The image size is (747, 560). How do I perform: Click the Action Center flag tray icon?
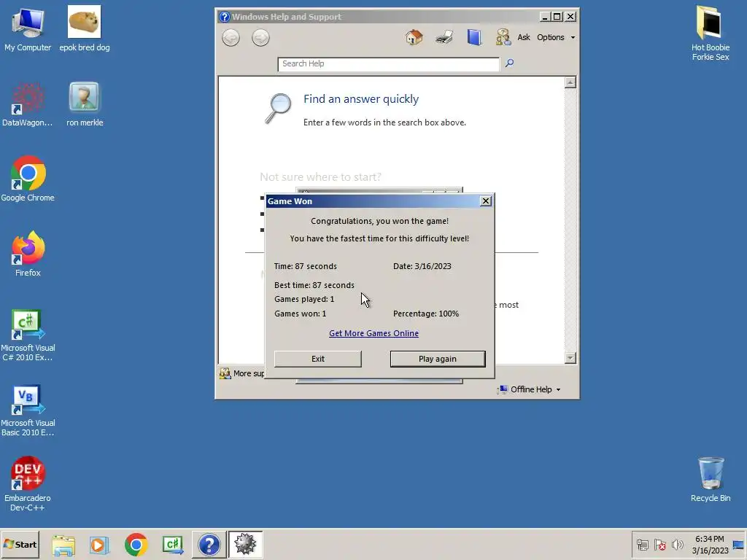tap(659, 544)
